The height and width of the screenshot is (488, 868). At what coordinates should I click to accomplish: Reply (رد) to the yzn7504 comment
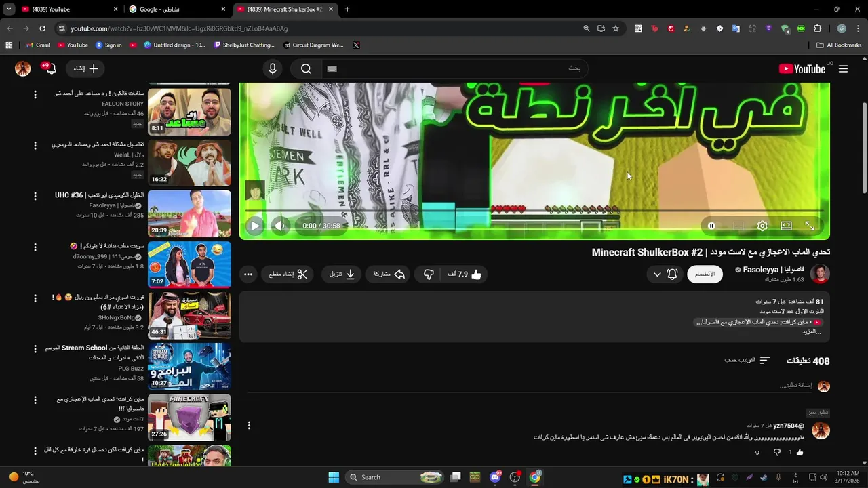coord(756,452)
